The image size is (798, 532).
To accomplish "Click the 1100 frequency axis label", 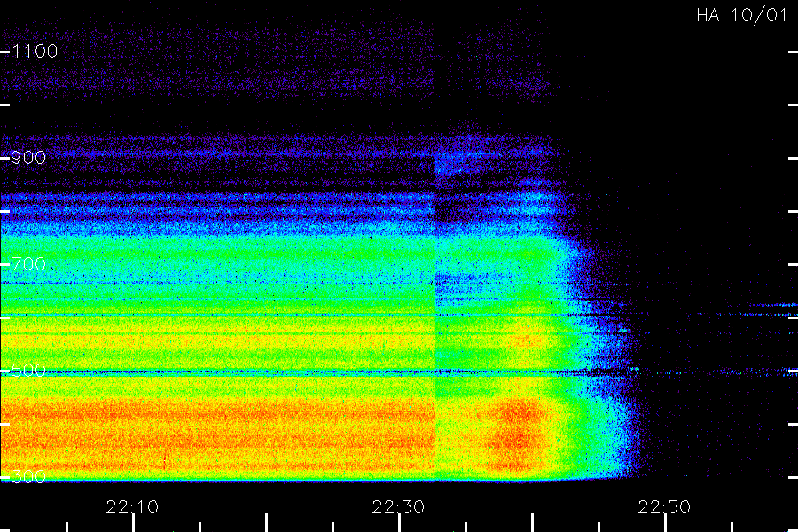I will tap(35, 51).
